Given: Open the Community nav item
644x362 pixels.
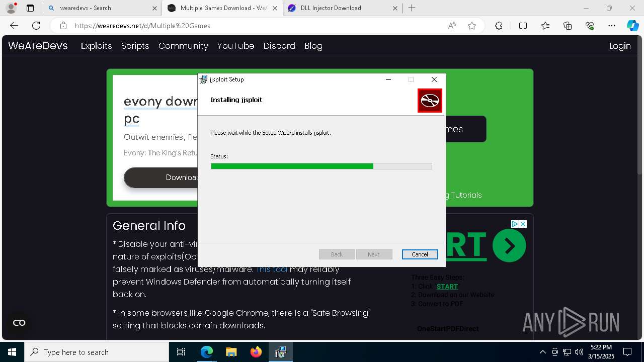Looking at the screenshot, I should point(183,46).
